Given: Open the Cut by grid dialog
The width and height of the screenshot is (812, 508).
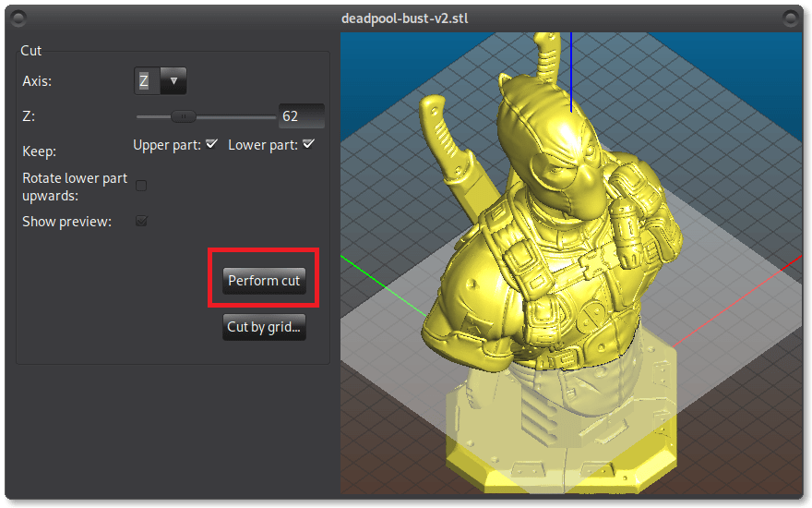Looking at the screenshot, I should tap(264, 327).
